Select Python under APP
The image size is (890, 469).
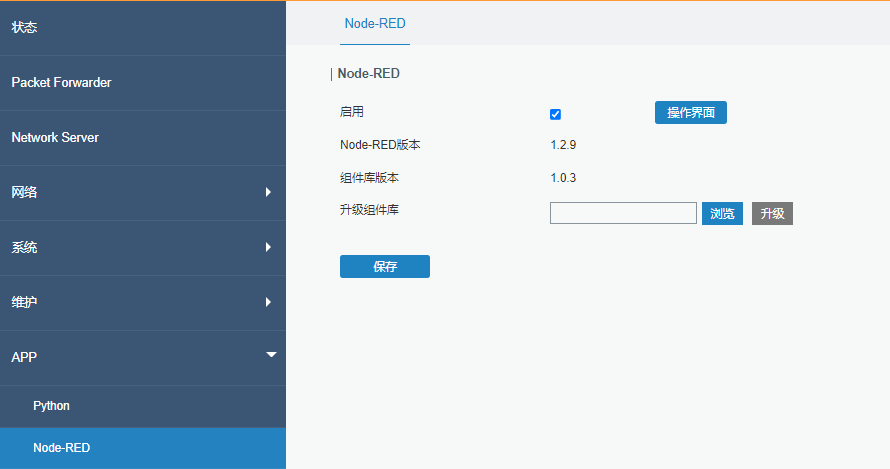click(51, 406)
